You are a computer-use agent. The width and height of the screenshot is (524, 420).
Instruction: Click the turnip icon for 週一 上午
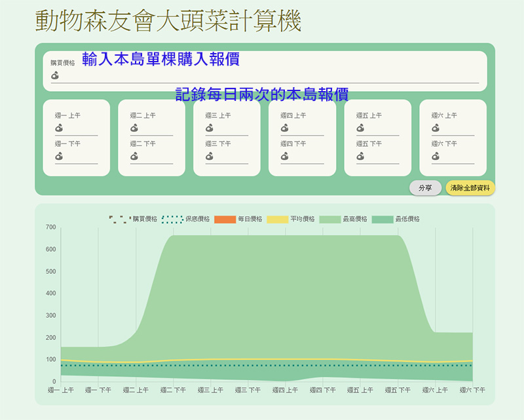59,128
